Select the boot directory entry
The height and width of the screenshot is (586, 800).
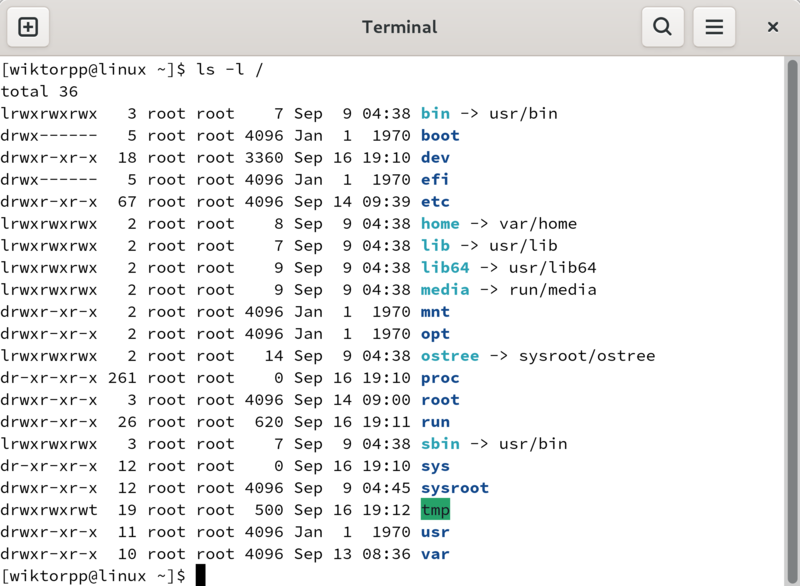(x=438, y=135)
